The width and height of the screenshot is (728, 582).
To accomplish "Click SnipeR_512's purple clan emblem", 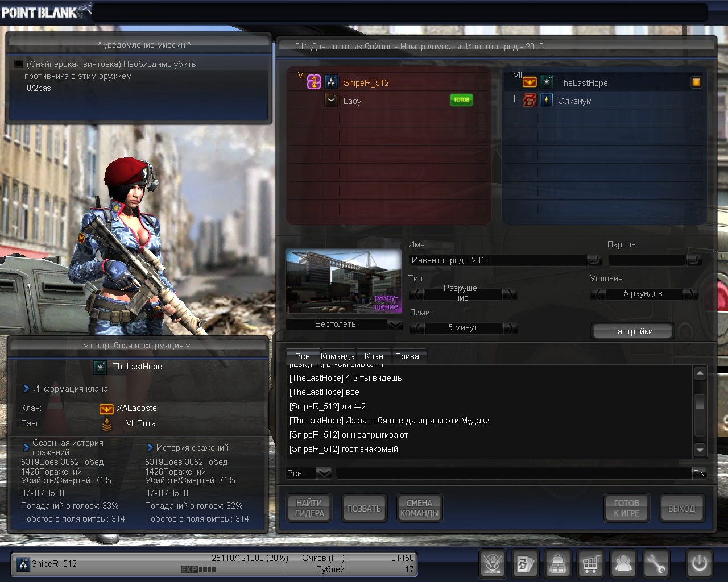I will click(x=315, y=82).
